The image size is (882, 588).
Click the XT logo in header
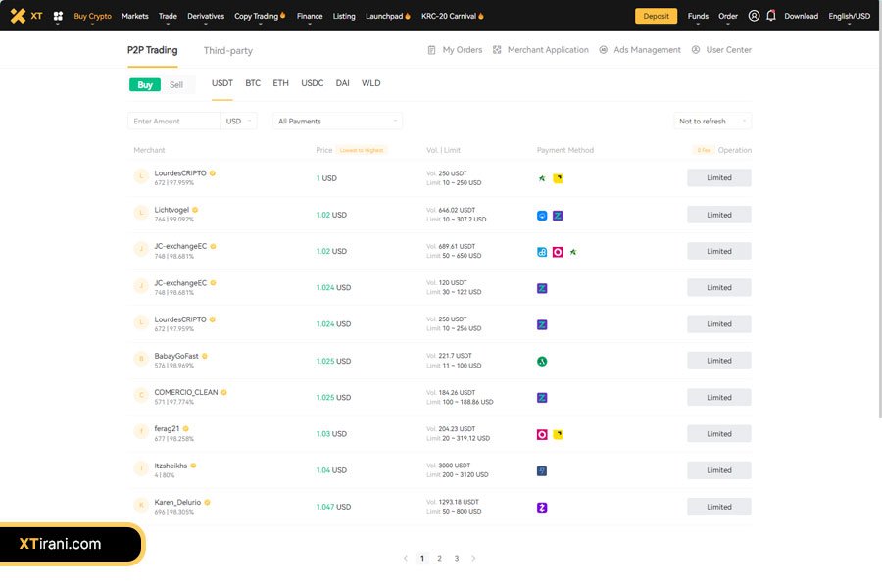(26, 16)
